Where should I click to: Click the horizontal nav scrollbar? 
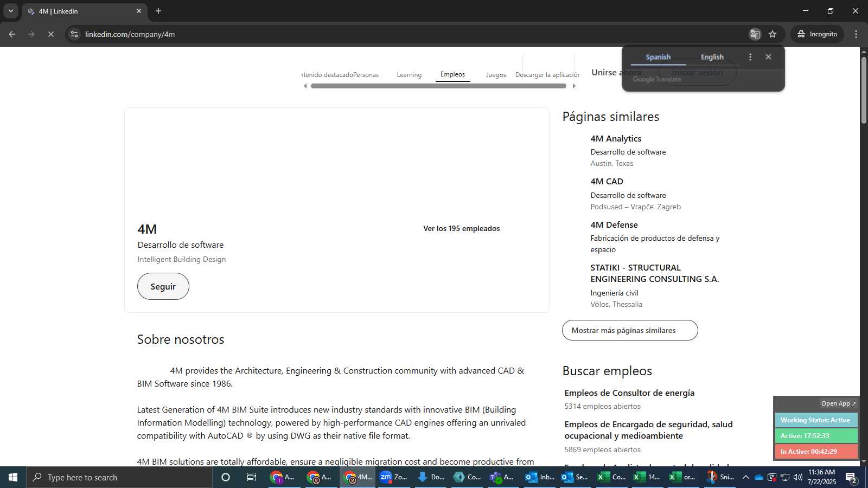point(439,86)
